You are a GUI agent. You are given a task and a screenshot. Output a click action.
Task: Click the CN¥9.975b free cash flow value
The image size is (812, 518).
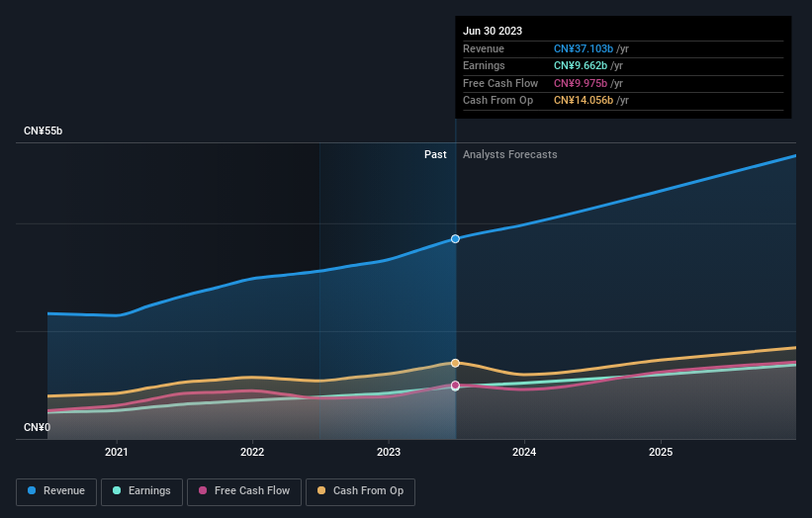pos(581,83)
